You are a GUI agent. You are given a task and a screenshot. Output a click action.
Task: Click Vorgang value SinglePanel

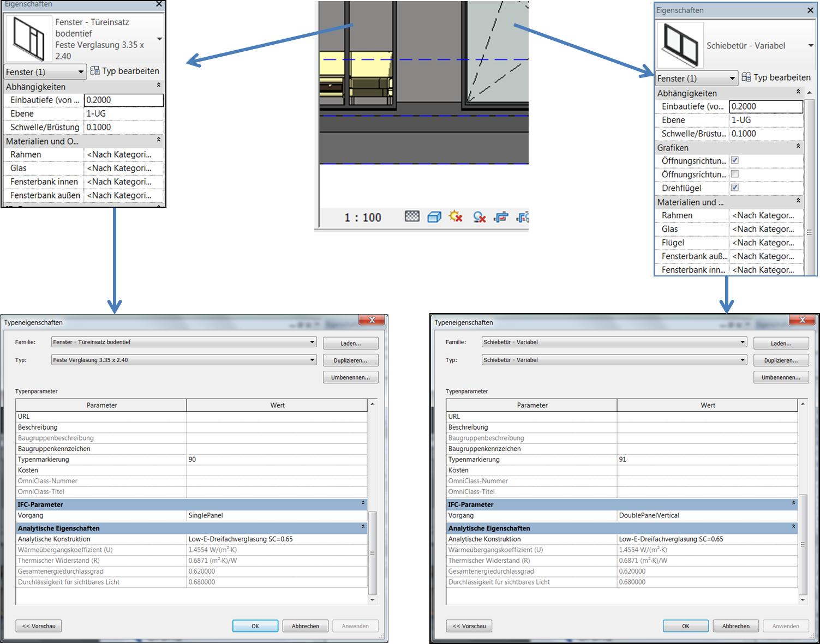(x=277, y=515)
